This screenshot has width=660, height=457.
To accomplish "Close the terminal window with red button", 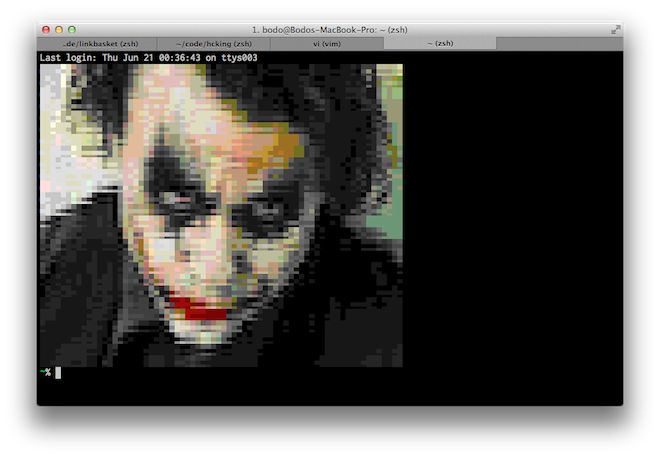I will click(x=46, y=29).
